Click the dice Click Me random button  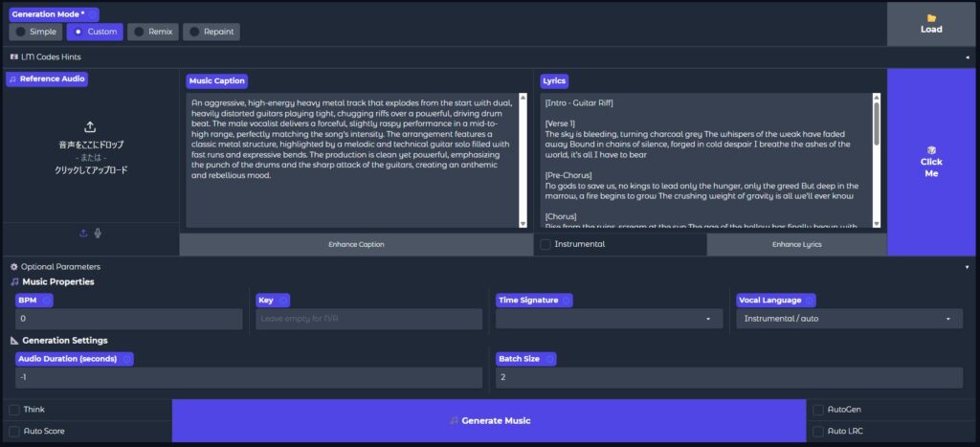(931, 162)
